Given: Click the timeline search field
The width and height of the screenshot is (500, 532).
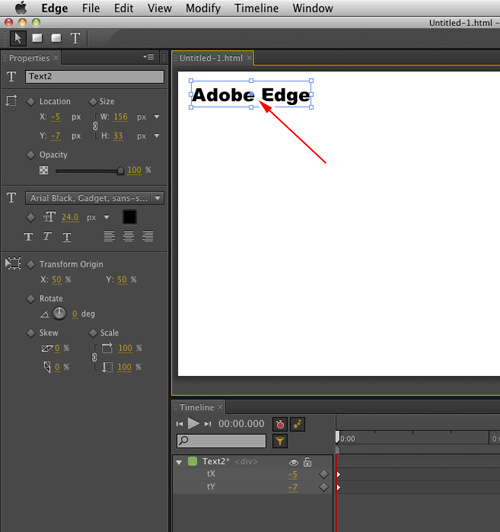Looking at the screenshot, I should pyautogui.click(x=222, y=441).
